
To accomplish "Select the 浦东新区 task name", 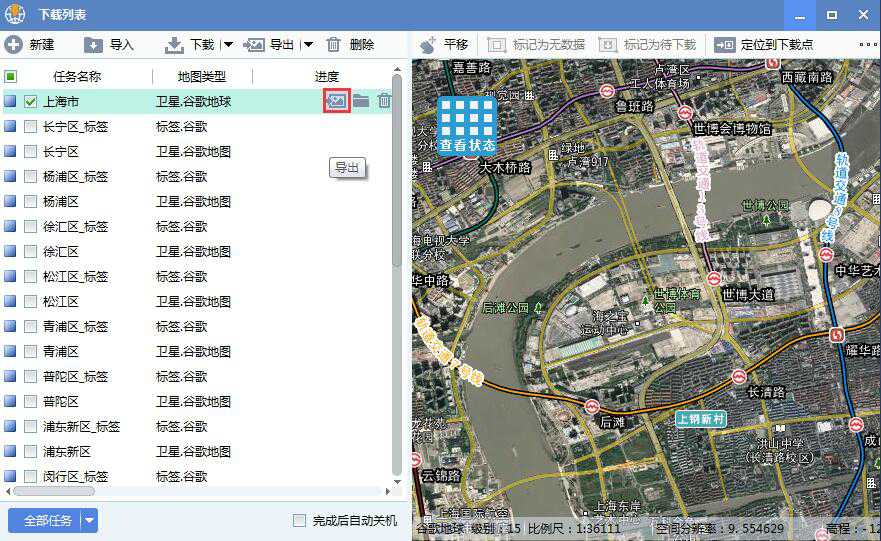I will (67, 452).
